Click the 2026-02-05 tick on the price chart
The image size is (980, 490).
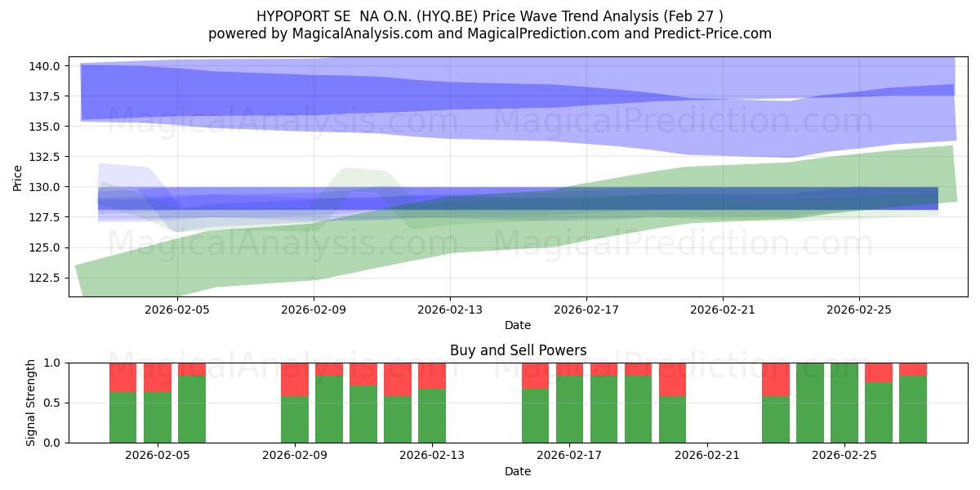pyautogui.click(x=177, y=310)
